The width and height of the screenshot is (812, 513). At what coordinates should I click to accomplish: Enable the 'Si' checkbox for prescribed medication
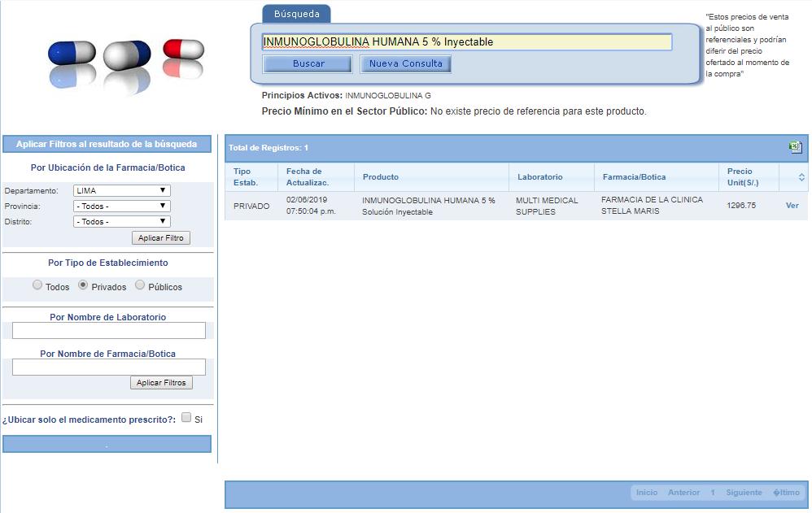(x=187, y=417)
